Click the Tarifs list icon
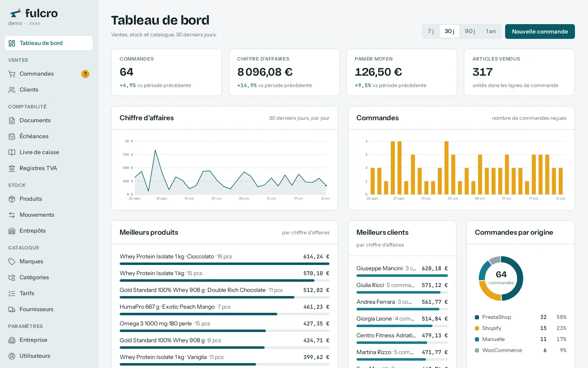 tap(12, 294)
